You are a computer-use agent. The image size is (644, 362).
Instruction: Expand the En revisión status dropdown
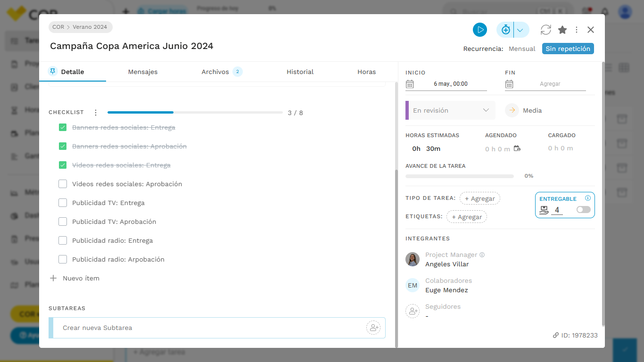pos(450,110)
